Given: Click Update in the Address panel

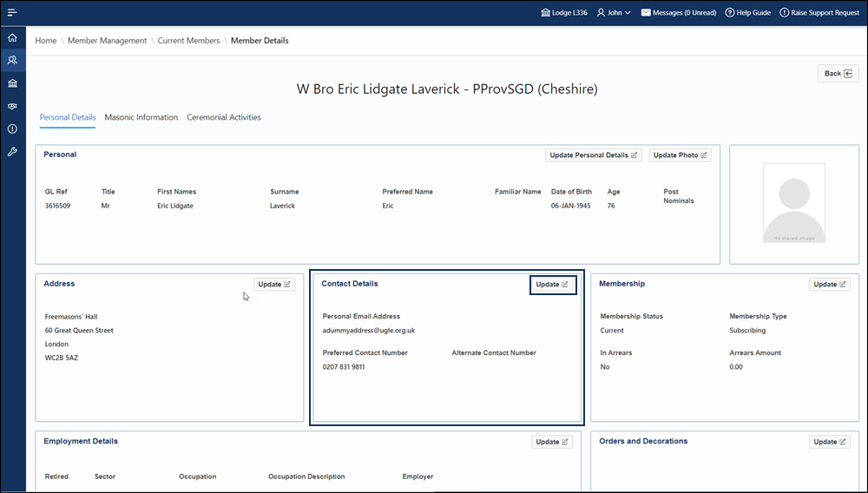Looking at the screenshot, I should coord(274,285).
